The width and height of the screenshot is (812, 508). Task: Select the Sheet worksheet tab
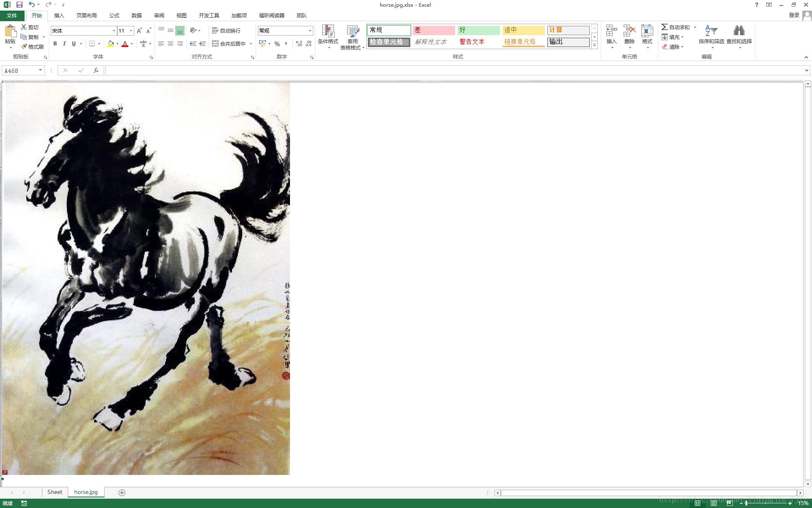click(55, 492)
